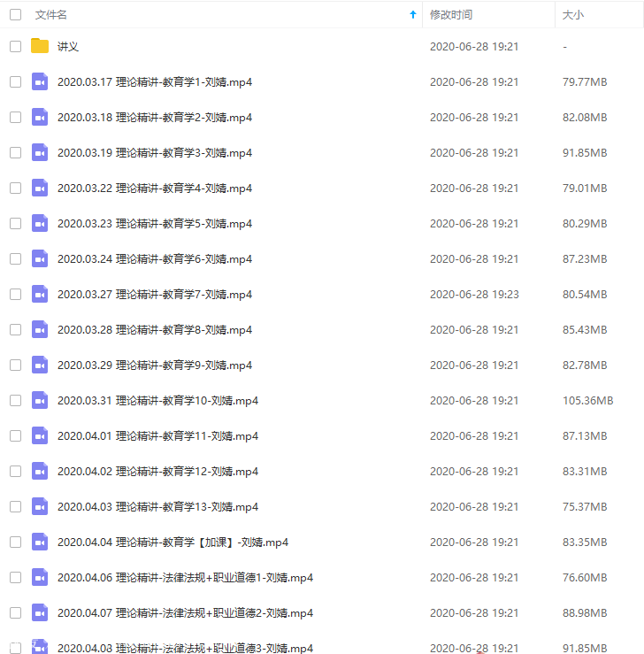This screenshot has height=654, width=644.
Task: Click video icon for 教育学12 file
Action: (x=40, y=472)
